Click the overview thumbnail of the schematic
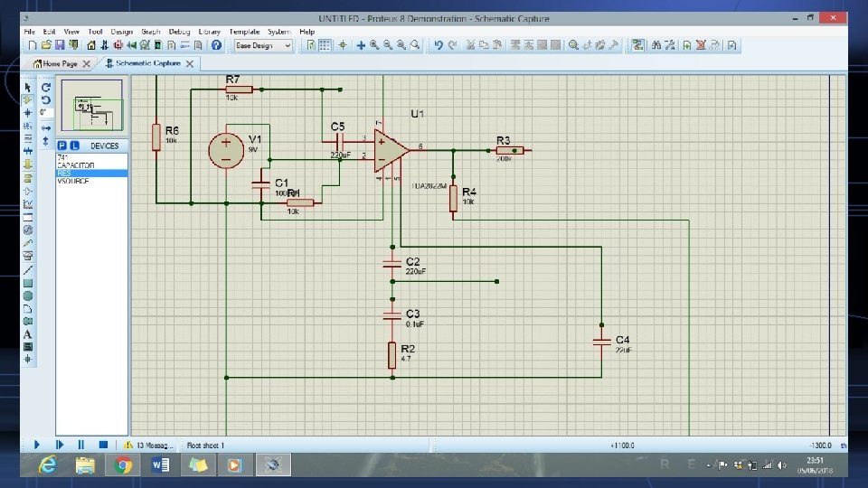The image size is (868, 488). point(90,107)
